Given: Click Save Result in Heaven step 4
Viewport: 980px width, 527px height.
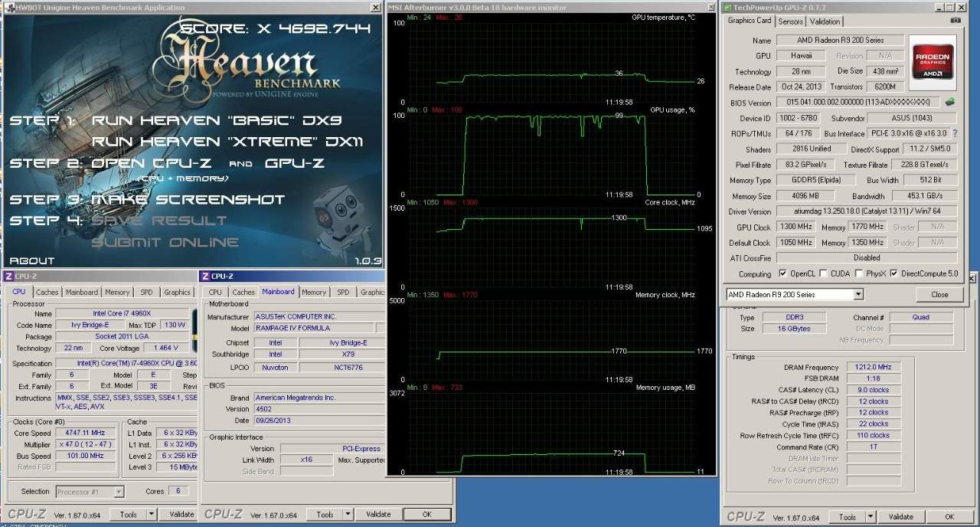Looking at the screenshot, I should pos(159,221).
